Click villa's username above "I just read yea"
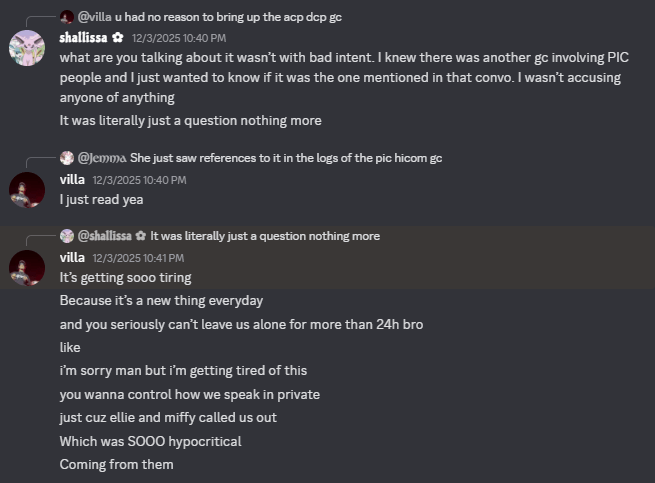This screenshot has height=483, width=655. coord(72,179)
